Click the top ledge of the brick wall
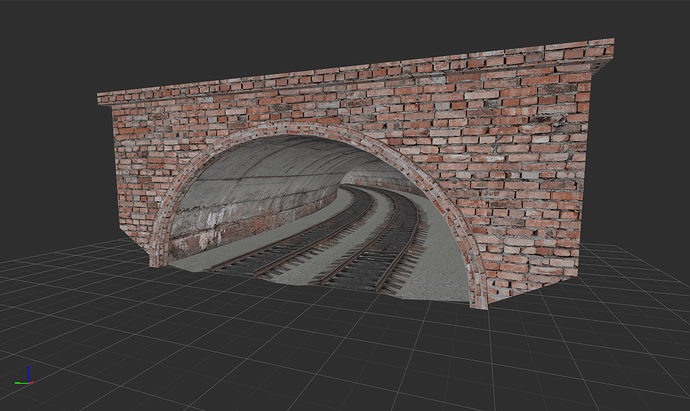 point(350,69)
